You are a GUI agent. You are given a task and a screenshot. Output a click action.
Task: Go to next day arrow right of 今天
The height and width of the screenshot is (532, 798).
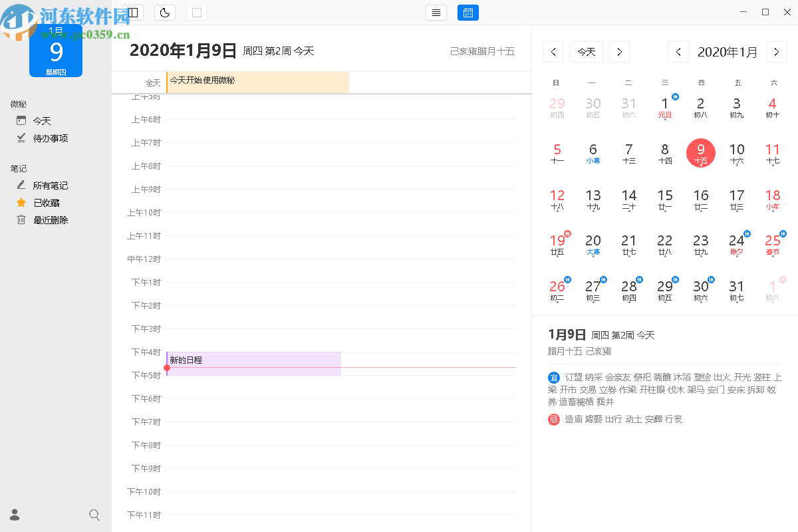coord(620,52)
